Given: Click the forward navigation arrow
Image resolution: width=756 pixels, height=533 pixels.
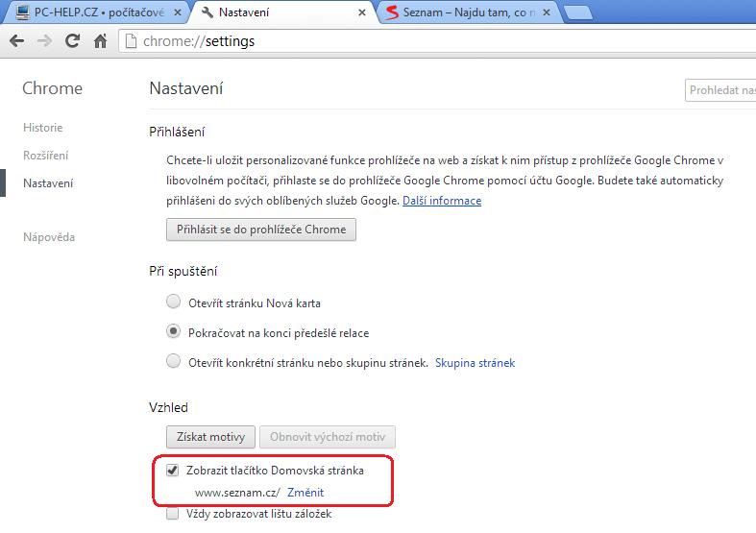Looking at the screenshot, I should (x=44, y=41).
